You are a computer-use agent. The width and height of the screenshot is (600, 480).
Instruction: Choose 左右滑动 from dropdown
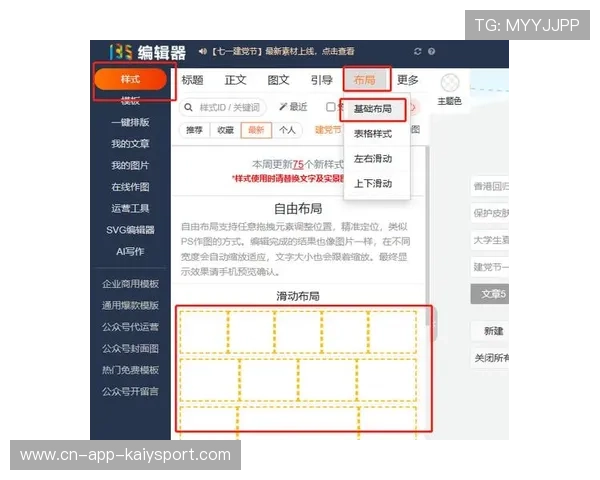373,158
